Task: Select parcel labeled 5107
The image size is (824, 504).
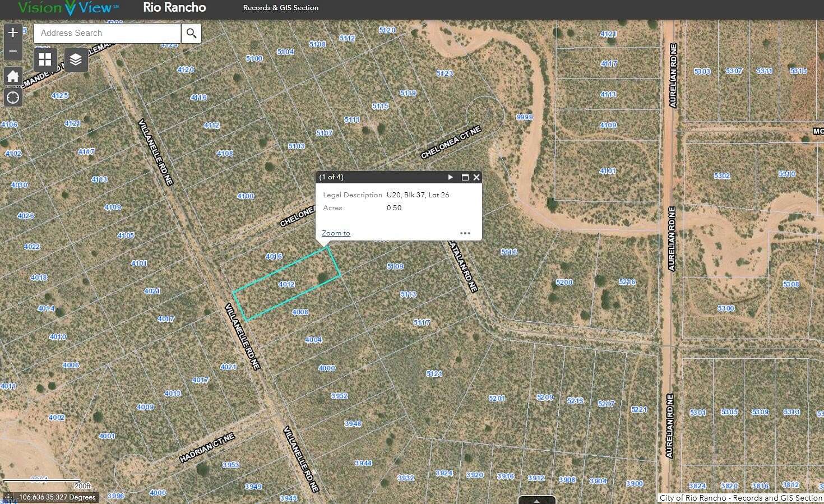Action: click(x=324, y=133)
